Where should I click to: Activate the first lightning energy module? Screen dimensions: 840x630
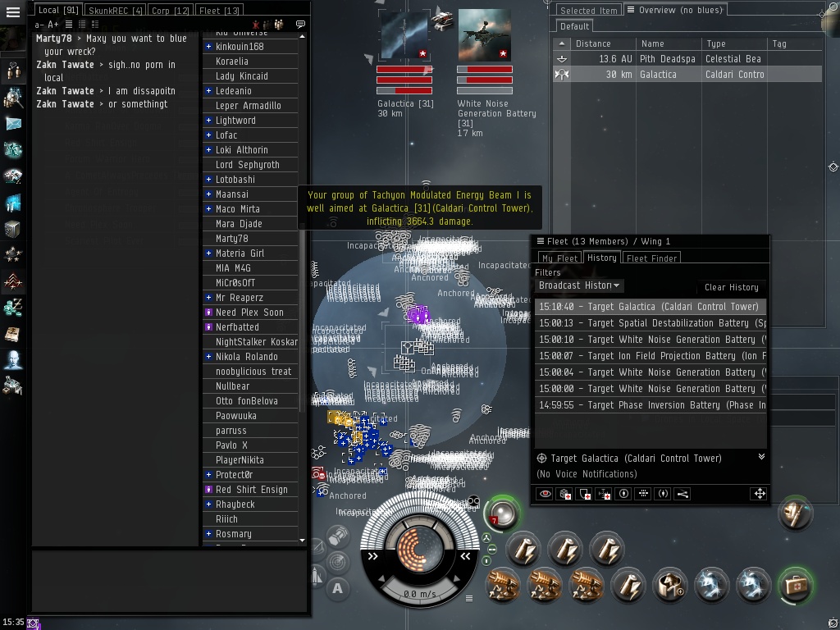coord(711,585)
